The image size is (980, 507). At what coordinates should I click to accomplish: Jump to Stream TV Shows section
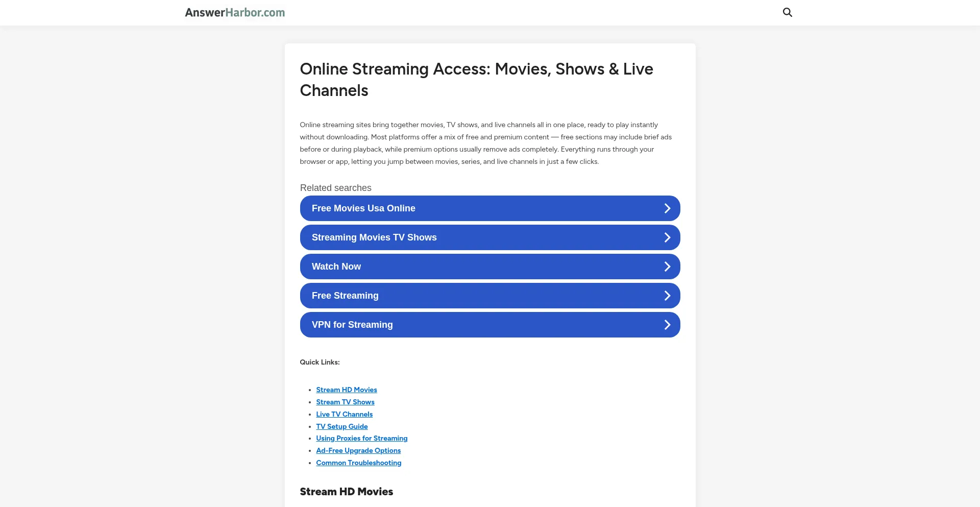[x=345, y=402]
